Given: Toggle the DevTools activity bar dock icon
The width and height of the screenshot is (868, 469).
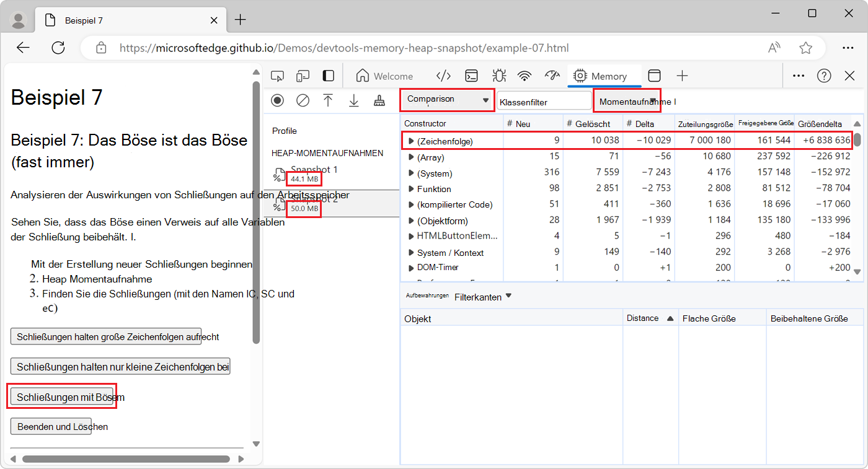Looking at the screenshot, I should click(328, 76).
